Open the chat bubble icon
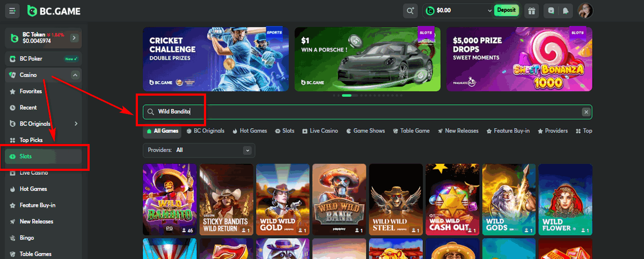This screenshot has height=259, width=644. [x=550, y=10]
